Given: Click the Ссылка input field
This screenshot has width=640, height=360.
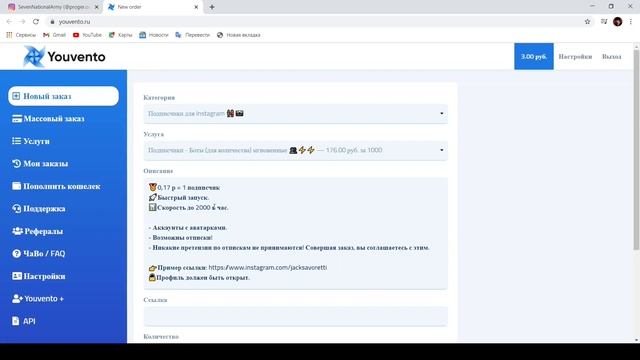Looking at the screenshot, I should point(296,316).
